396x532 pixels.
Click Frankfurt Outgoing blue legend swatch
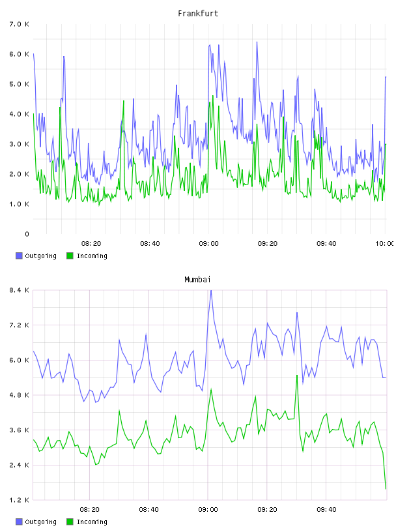(x=19, y=256)
